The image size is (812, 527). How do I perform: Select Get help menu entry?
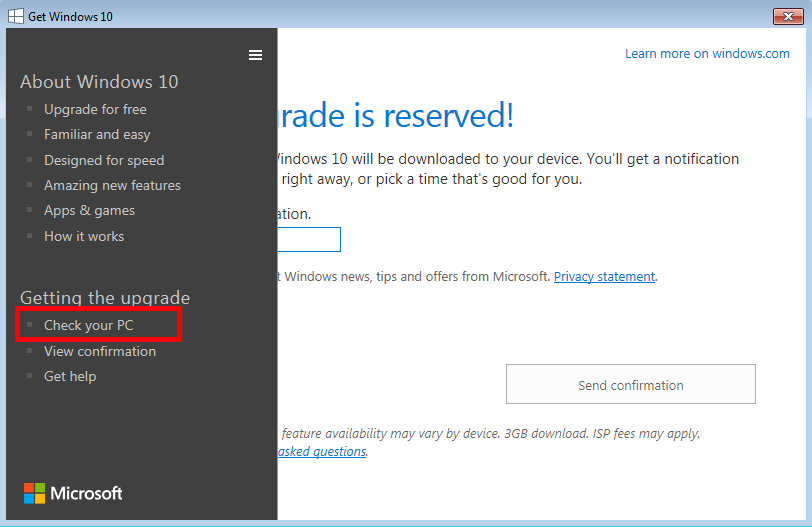70,376
